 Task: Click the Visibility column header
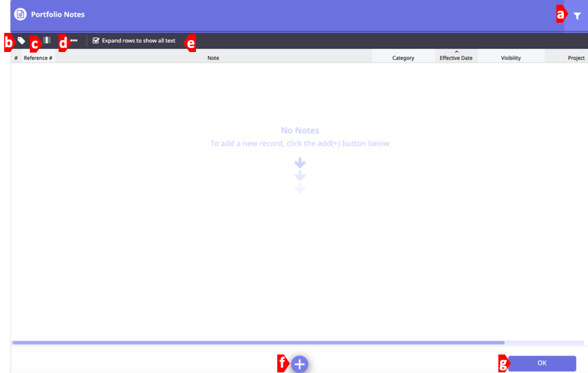coord(511,58)
